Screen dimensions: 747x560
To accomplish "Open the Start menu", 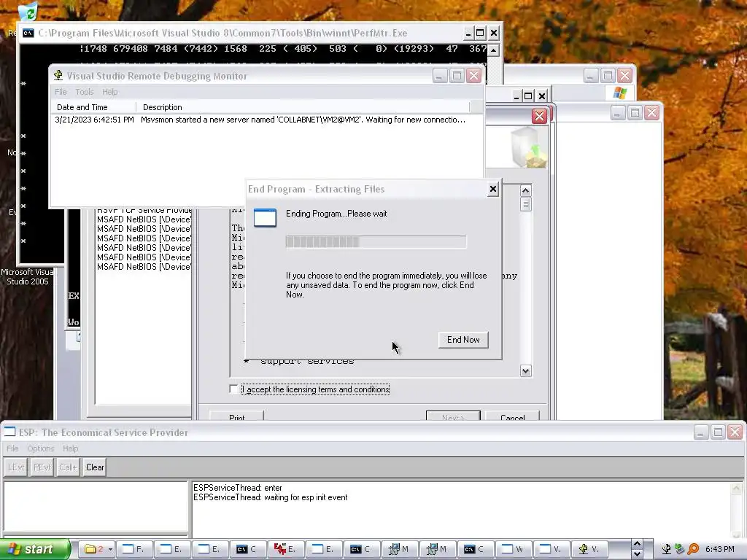I will (x=34, y=549).
